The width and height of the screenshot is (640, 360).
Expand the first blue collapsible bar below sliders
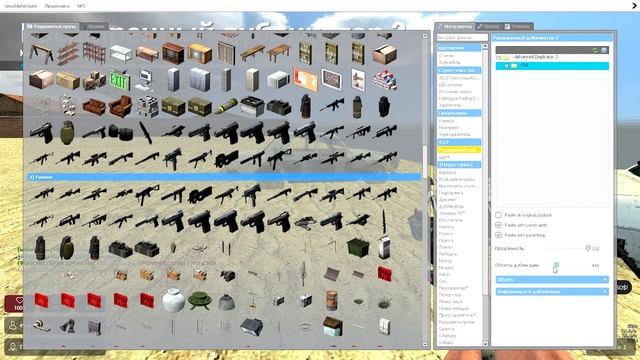click(552, 280)
